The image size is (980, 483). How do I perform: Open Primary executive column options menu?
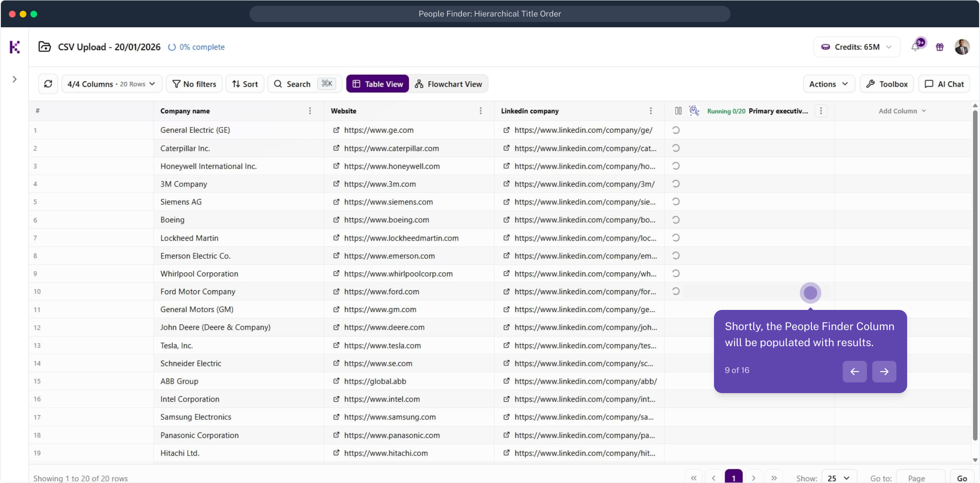(821, 111)
